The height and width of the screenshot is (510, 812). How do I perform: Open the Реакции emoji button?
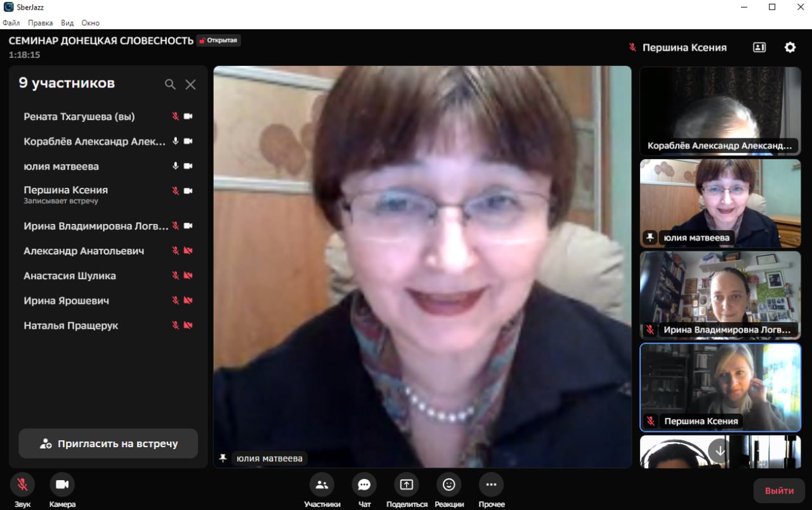(449, 485)
